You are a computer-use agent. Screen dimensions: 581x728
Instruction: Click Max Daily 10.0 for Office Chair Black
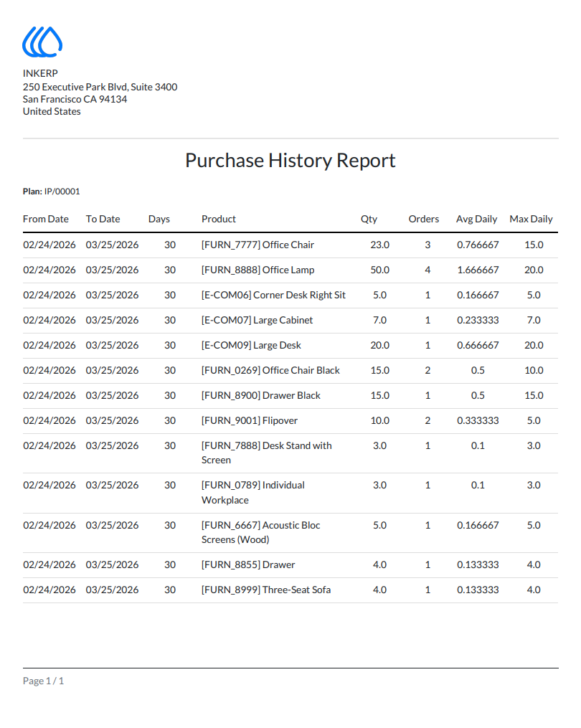(534, 370)
